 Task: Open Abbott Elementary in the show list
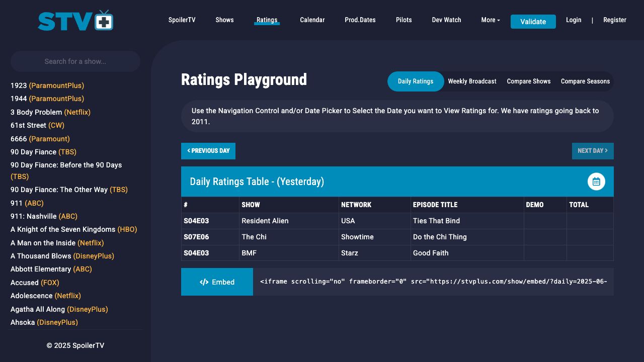pyautogui.click(x=41, y=269)
